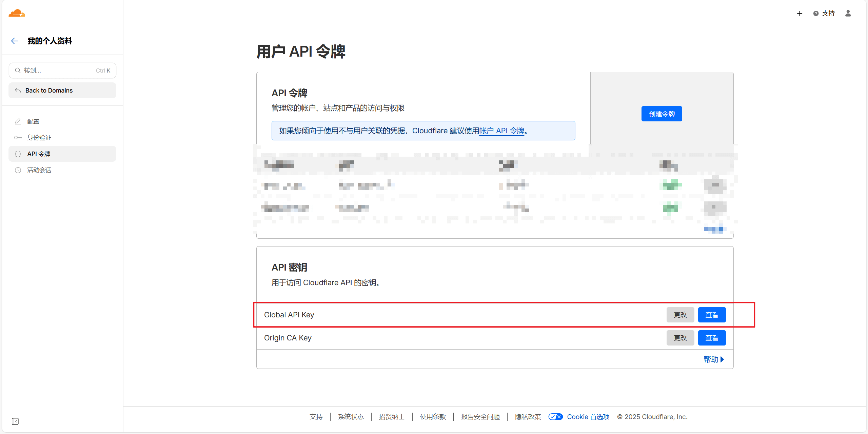Screen dimensions: 868x434
Task: View the Global API Key
Action: tap(712, 315)
